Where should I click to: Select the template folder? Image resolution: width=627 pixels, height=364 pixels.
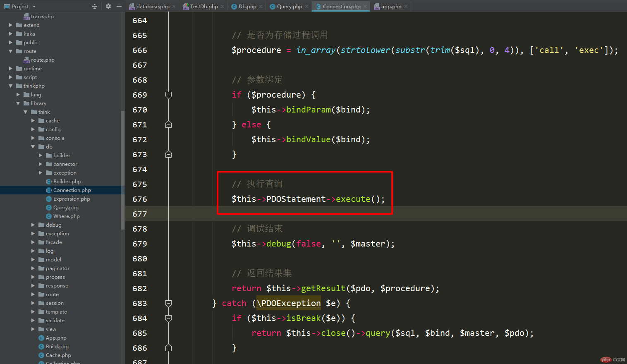56,312
